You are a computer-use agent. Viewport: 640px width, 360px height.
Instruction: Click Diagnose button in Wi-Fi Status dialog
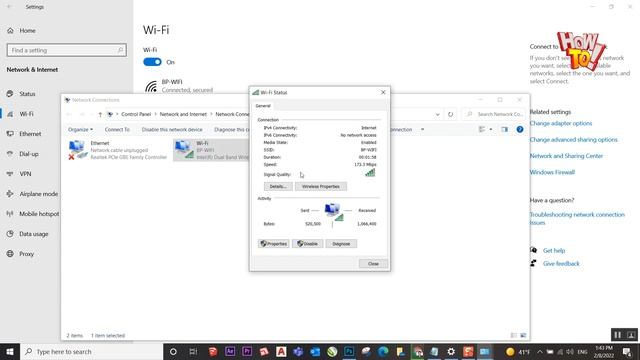(341, 244)
